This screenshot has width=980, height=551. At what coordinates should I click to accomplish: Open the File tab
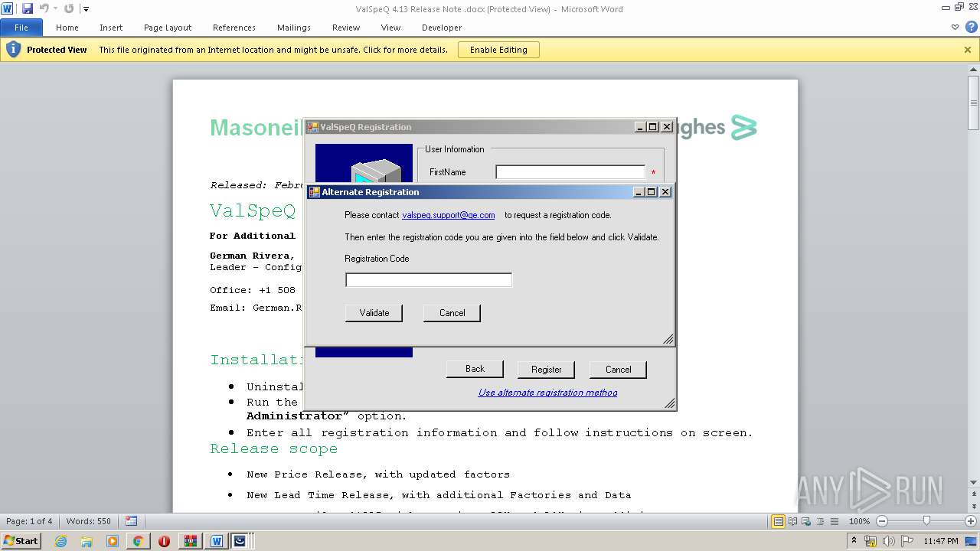click(21, 28)
